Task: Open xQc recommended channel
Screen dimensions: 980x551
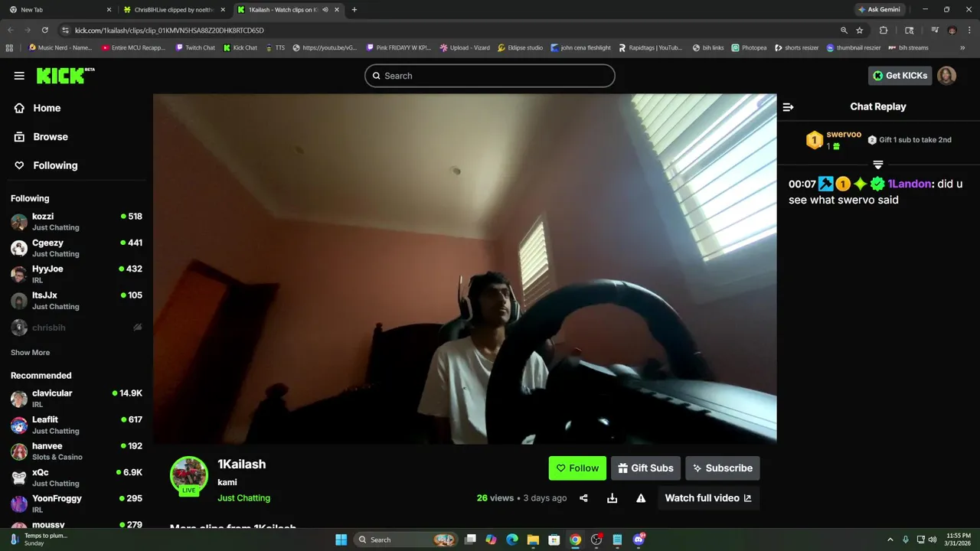Action: pyautogui.click(x=77, y=478)
